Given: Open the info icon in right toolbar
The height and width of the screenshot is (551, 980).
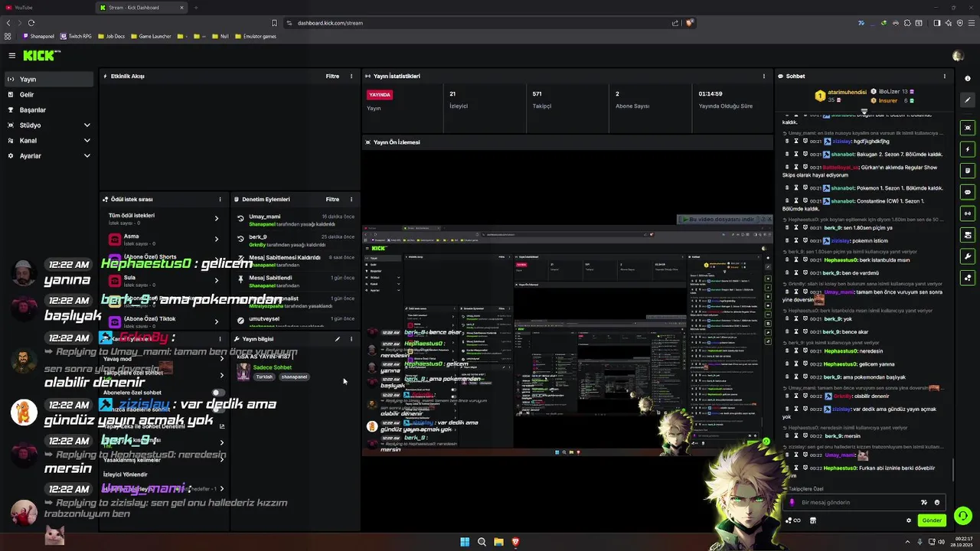Looking at the screenshot, I should (968, 78).
